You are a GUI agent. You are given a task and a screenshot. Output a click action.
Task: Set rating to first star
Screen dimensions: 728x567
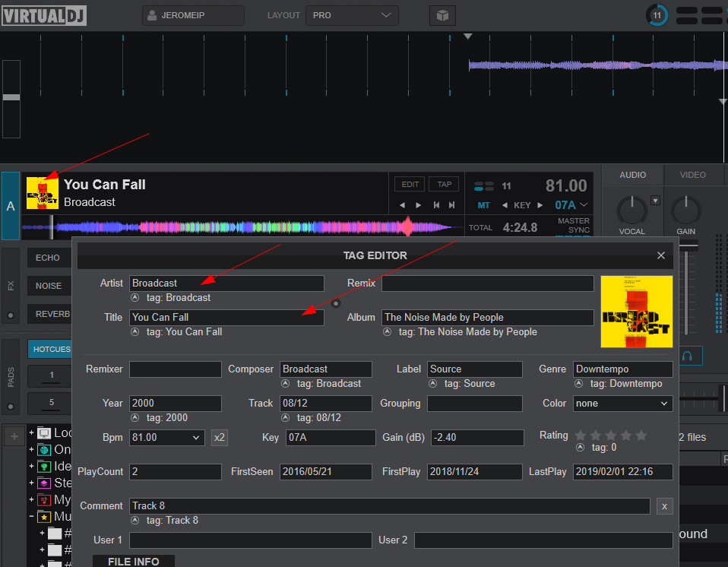click(581, 436)
